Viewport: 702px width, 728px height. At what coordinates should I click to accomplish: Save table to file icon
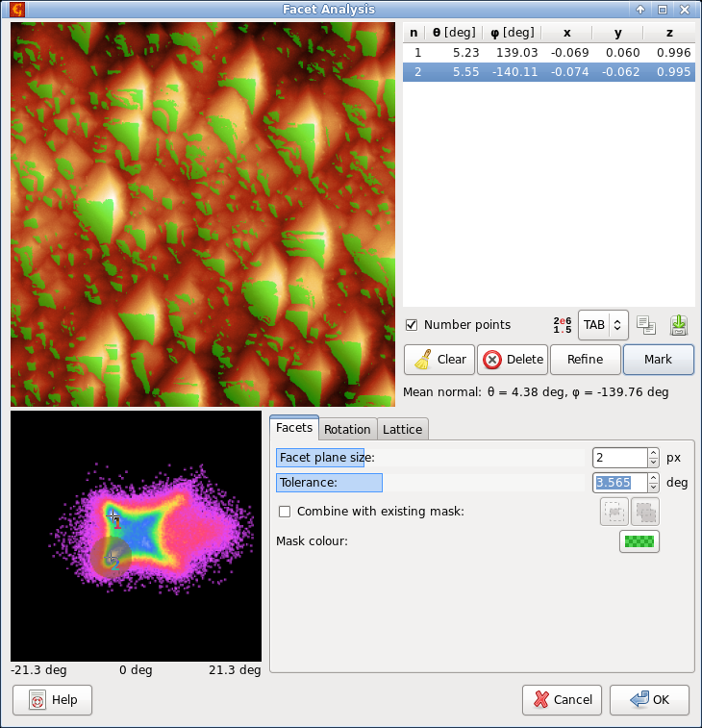(679, 325)
